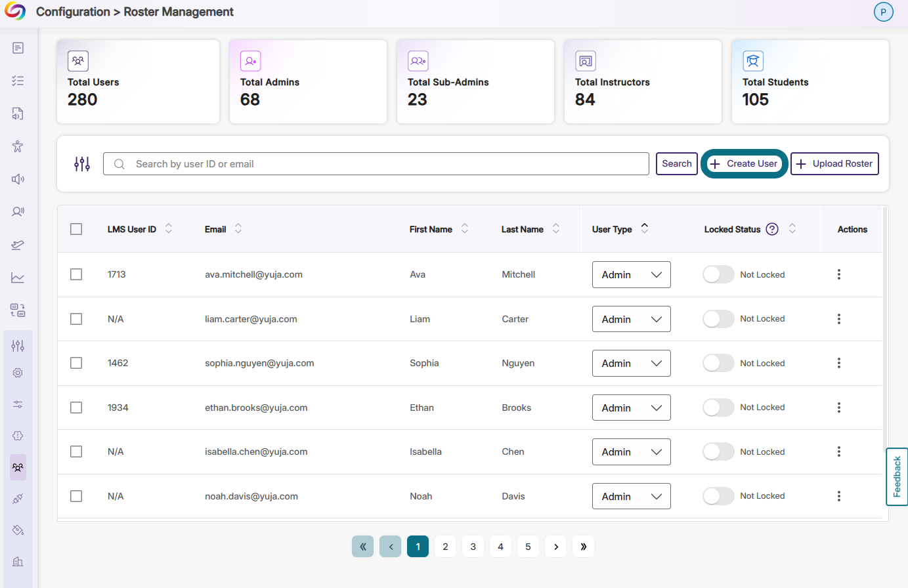Viewport: 908px width, 588px height.
Task: Open User Type dropdown for Noah Davis
Action: (x=632, y=496)
